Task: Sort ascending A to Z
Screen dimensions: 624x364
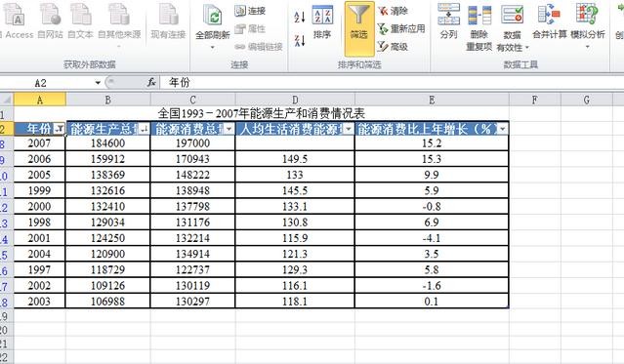Action: pyautogui.click(x=300, y=17)
